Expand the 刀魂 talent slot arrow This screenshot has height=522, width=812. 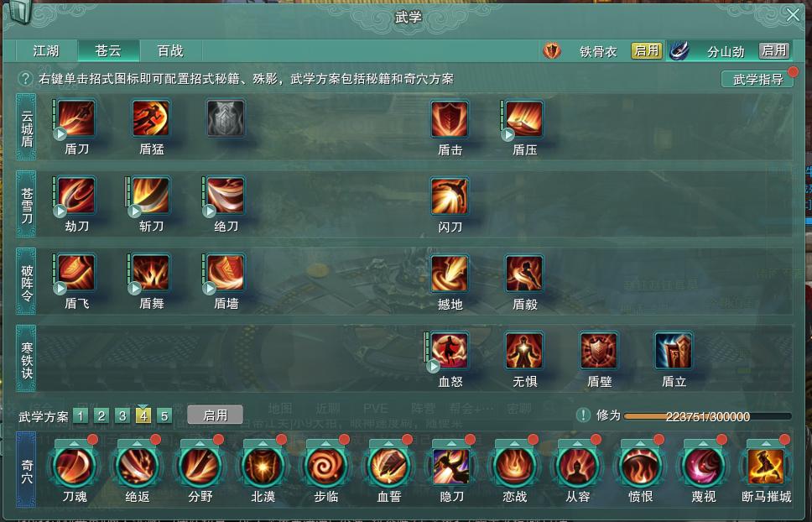(x=74, y=443)
